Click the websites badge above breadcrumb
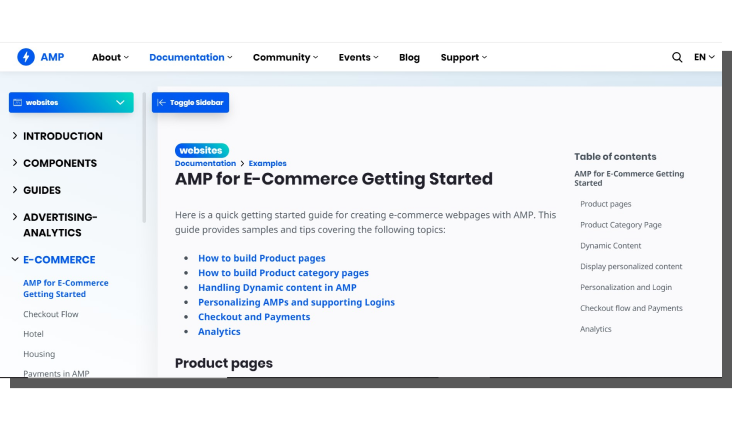 (x=202, y=150)
